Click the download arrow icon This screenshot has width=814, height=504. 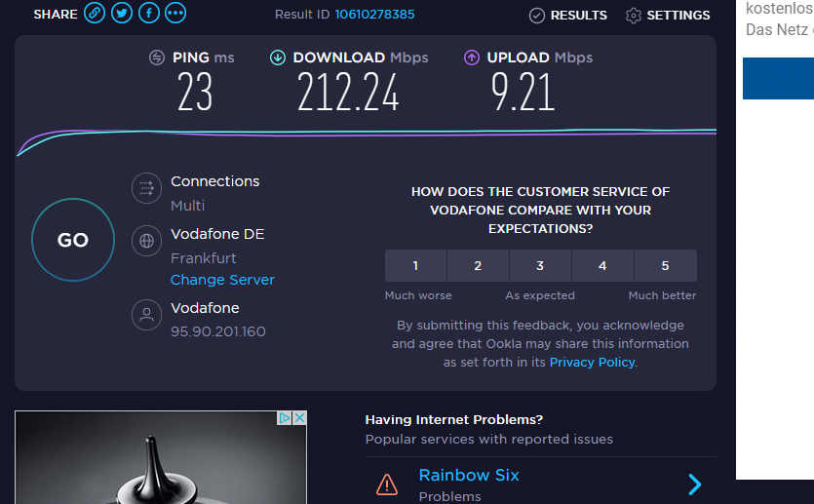coord(278,58)
